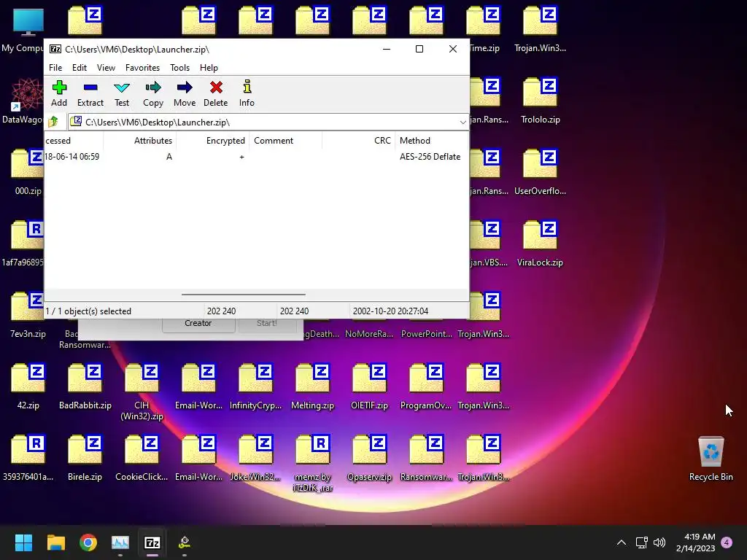Select Birele.zip desktop icon
Viewport: 747px width, 560px height.
85,459
